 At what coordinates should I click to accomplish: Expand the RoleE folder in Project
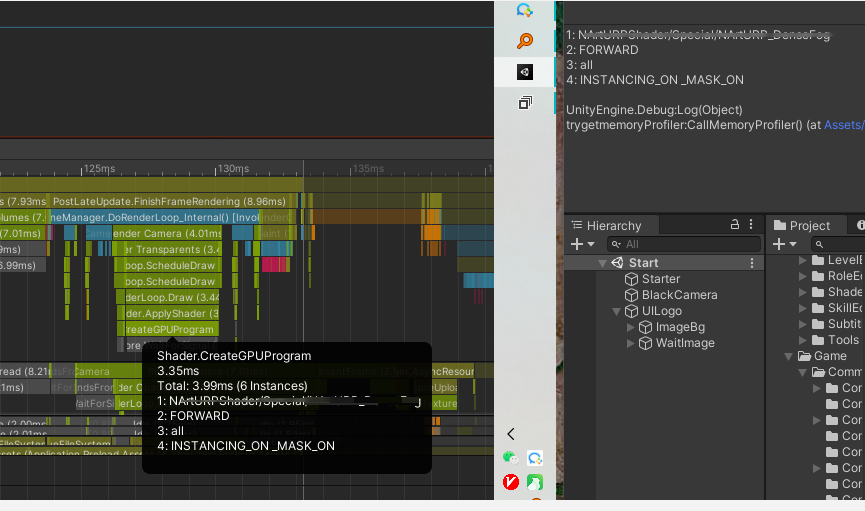(x=803, y=276)
